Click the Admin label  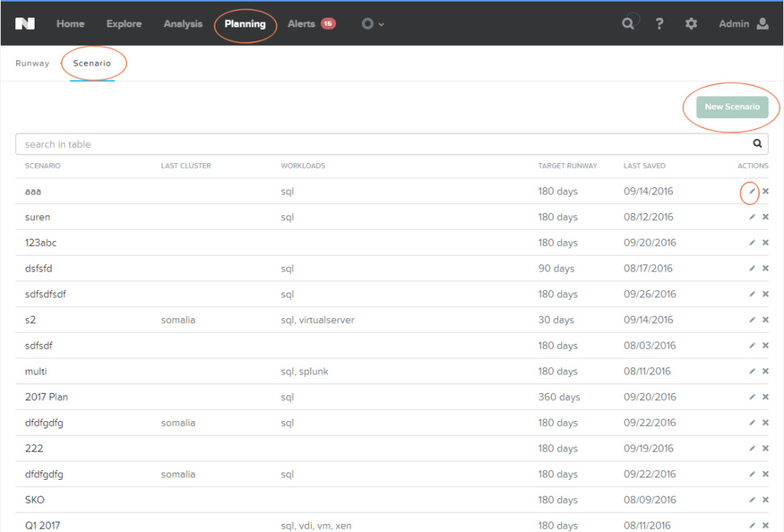pos(733,23)
